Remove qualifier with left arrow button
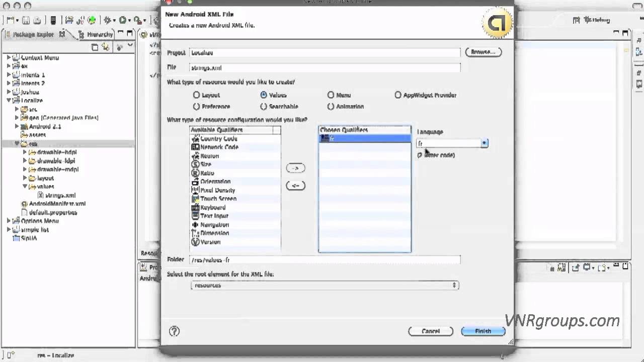The height and width of the screenshot is (362, 644). [x=296, y=186]
